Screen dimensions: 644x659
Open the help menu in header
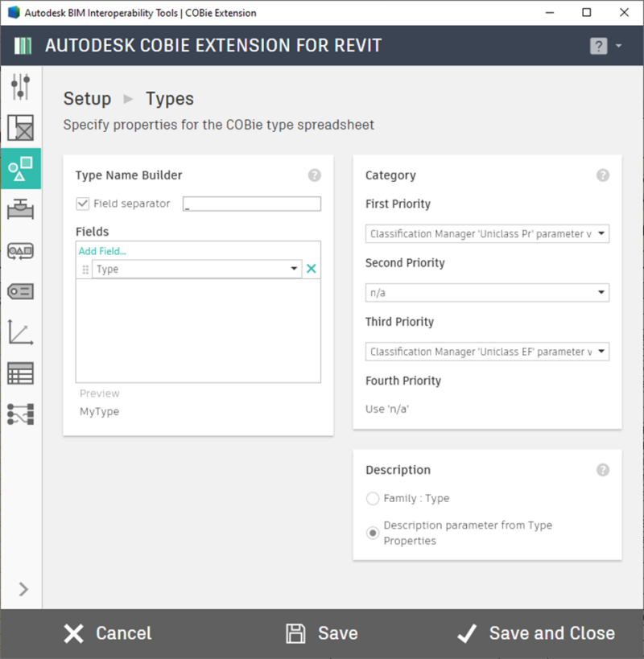coord(605,46)
